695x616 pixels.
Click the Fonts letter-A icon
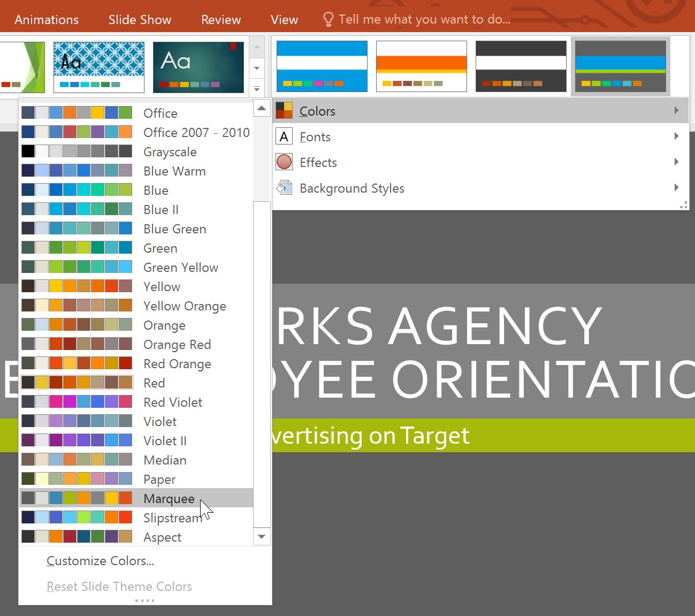click(284, 136)
